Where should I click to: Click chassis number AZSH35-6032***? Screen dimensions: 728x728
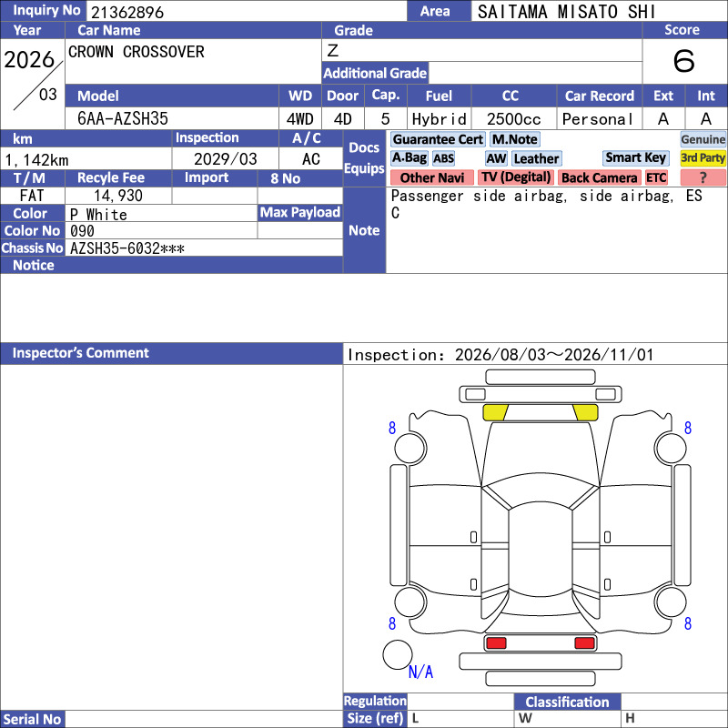point(126,248)
